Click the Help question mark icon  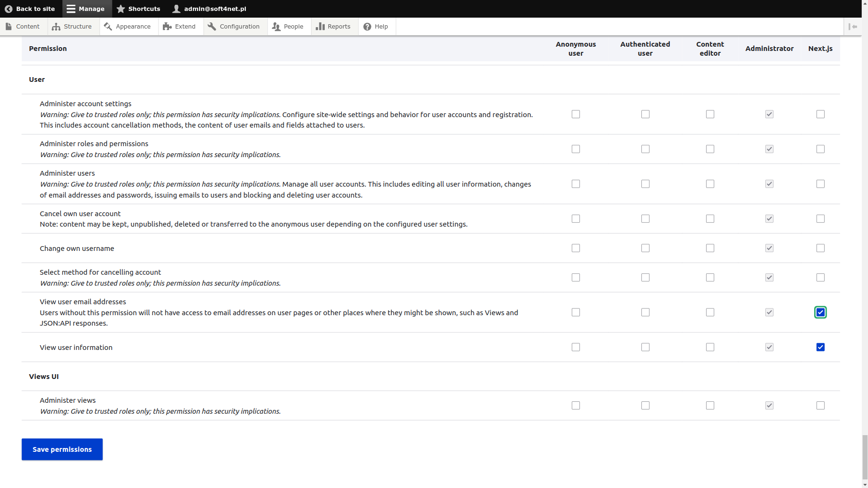[x=367, y=27]
